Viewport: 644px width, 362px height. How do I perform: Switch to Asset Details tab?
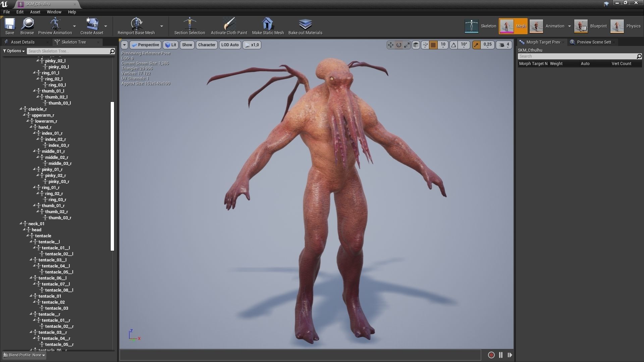click(22, 42)
